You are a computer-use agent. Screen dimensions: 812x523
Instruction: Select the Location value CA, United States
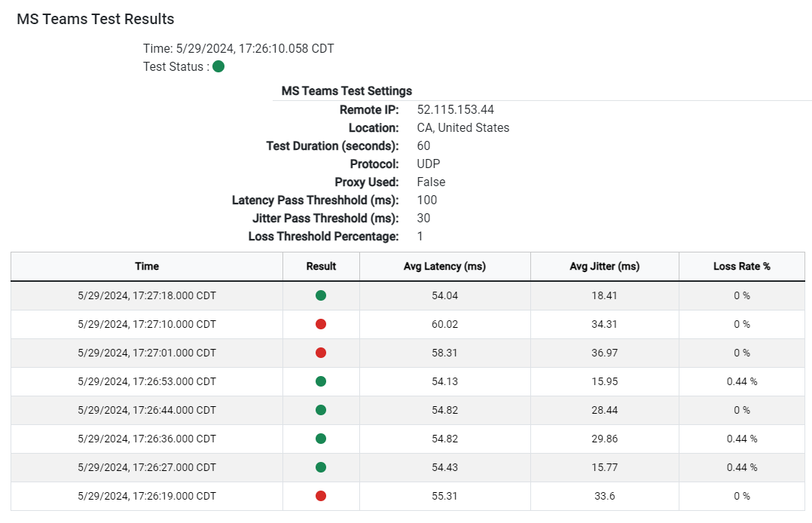tap(463, 128)
